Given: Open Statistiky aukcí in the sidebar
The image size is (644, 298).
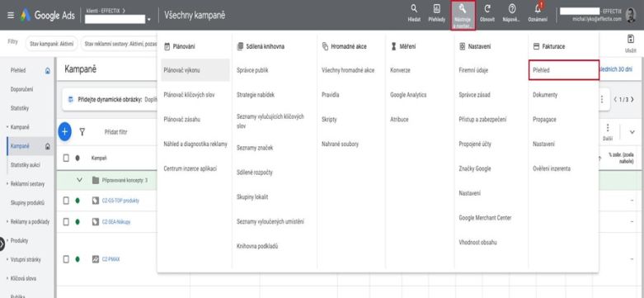Looking at the screenshot, I should [25, 165].
